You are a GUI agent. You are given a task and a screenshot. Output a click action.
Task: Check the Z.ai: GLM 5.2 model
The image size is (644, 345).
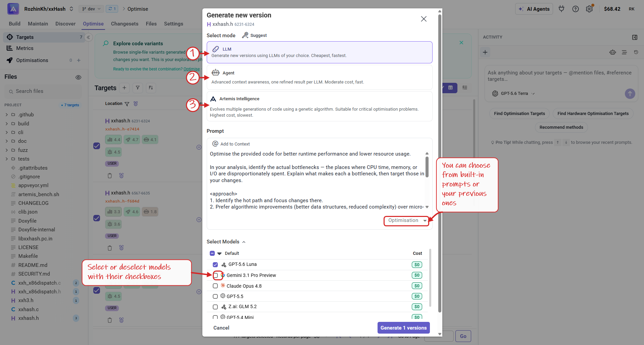215,307
